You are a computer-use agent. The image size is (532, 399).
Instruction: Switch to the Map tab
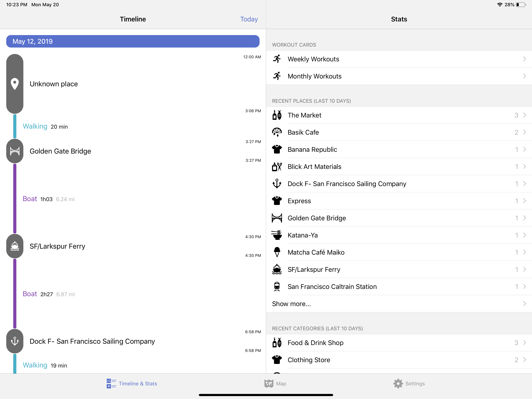pos(275,383)
